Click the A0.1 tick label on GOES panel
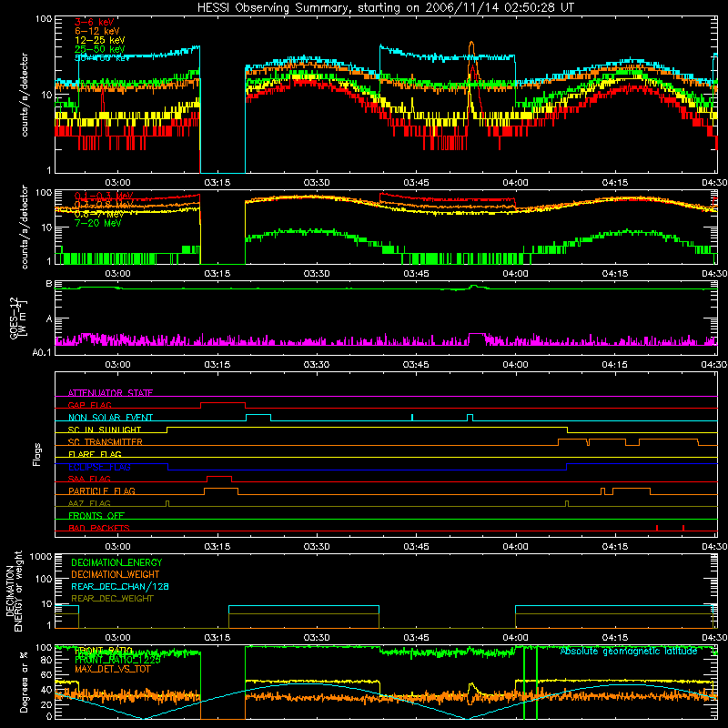728x728 pixels. click(42, 353)
